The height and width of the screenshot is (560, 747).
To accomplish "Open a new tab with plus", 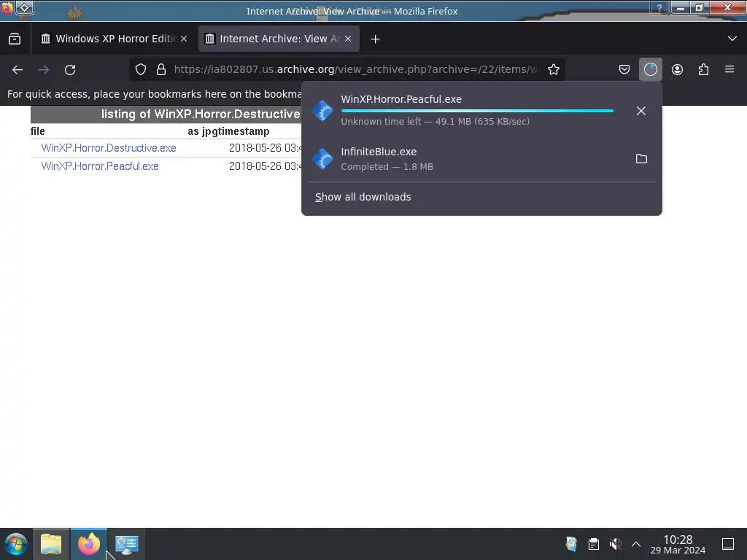I will coord(375,39).
